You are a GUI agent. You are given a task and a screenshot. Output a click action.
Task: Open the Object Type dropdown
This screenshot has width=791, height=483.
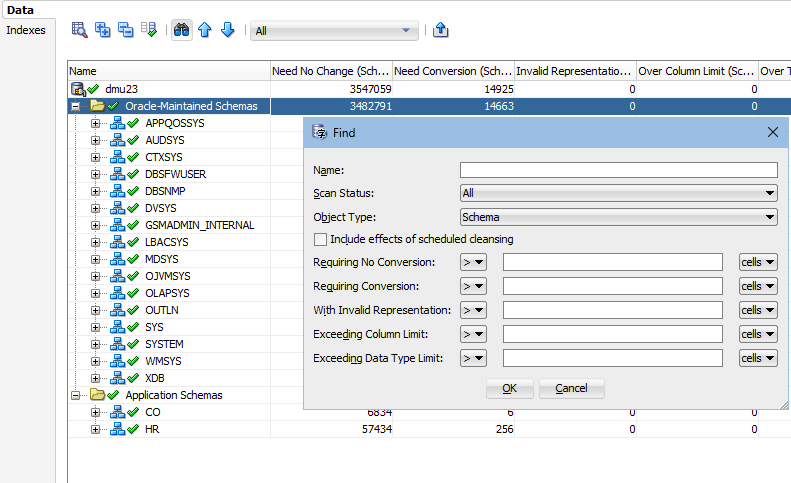click(x=618, y=217)
